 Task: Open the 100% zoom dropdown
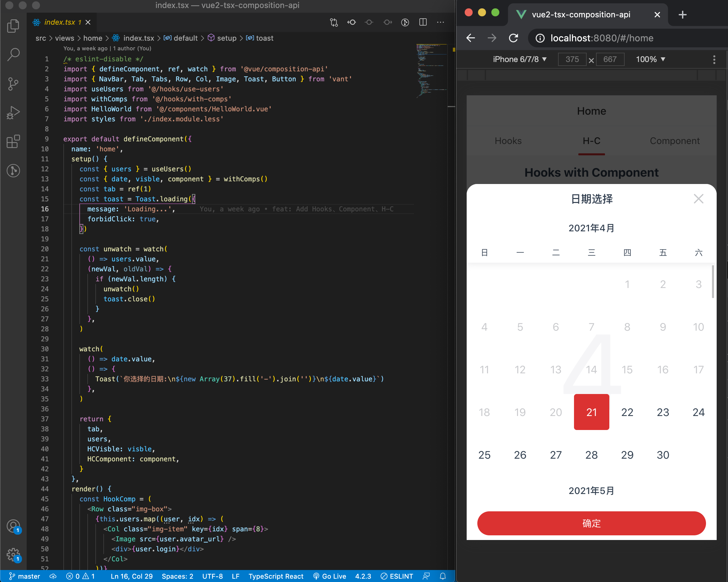650,59
